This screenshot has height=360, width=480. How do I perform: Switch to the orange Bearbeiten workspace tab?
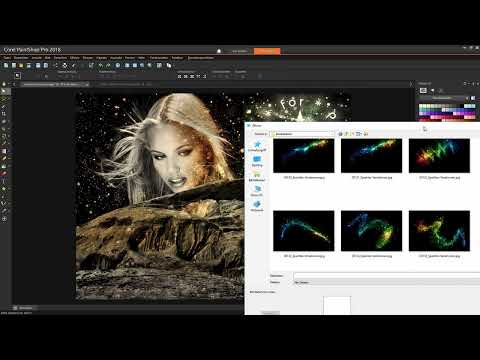tap(267, 51)
